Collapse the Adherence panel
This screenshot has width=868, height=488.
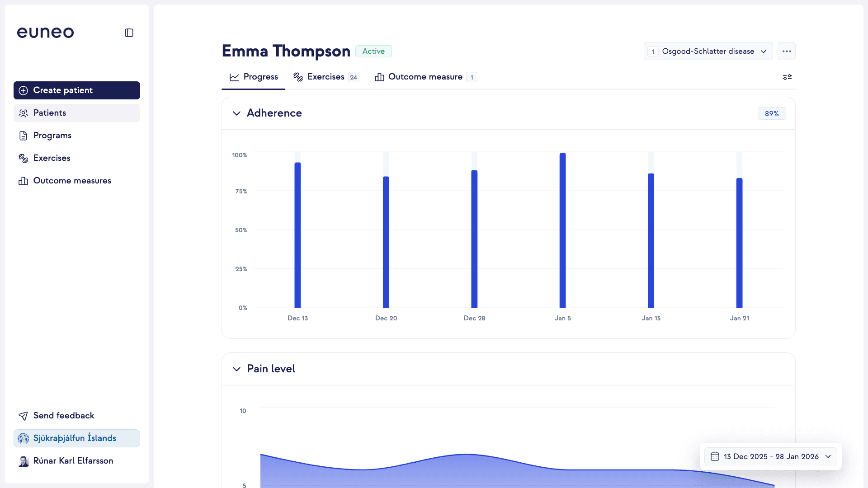click(x=236, y=113)
